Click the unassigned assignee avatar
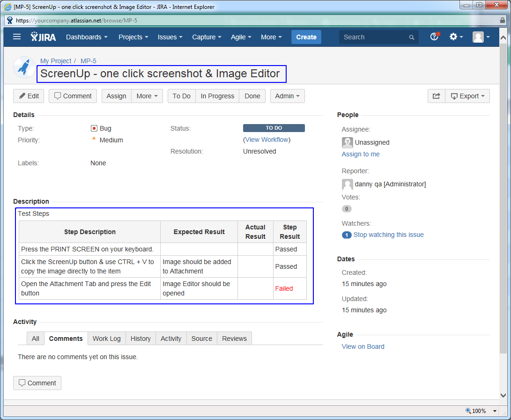Image resolution: width=511 pixels, height=420 pixels. [x=347, y=142]
